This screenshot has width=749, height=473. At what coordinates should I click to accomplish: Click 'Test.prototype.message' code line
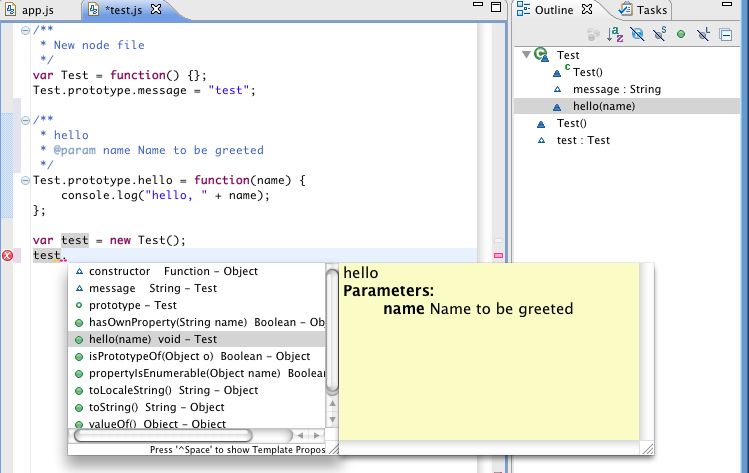pos(144,90)
